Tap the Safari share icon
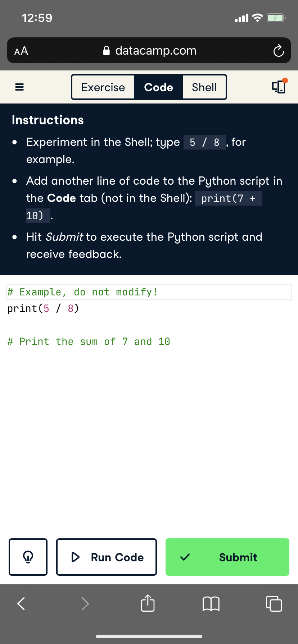The width and height of the screenshot is (298, 644). [148, 603]
